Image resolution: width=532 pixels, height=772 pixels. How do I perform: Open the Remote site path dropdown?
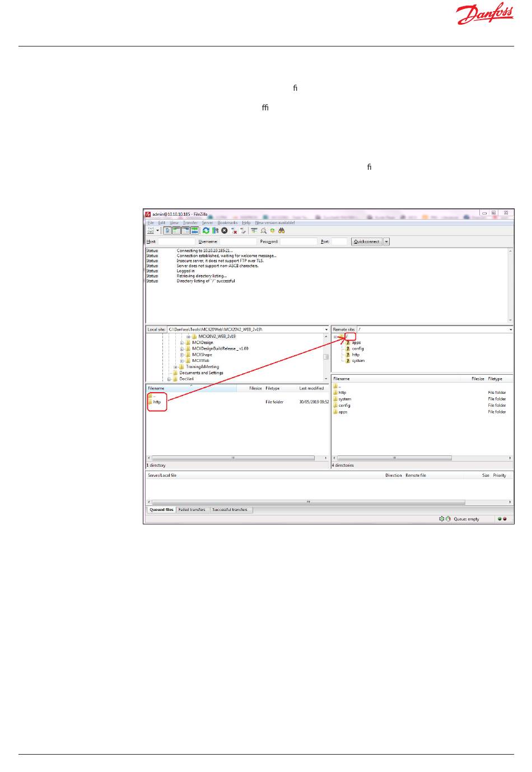coord(511,329)
